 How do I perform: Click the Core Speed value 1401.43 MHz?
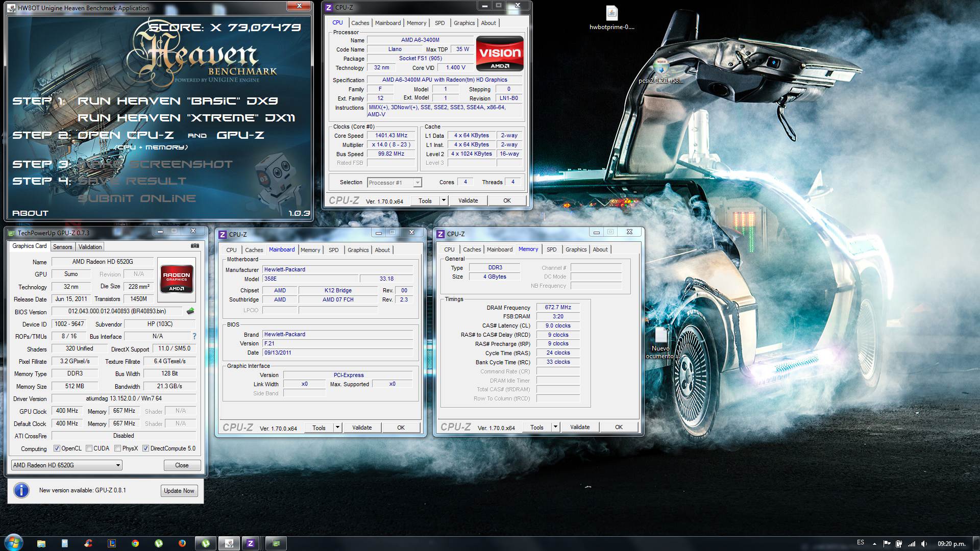(391, 136)
